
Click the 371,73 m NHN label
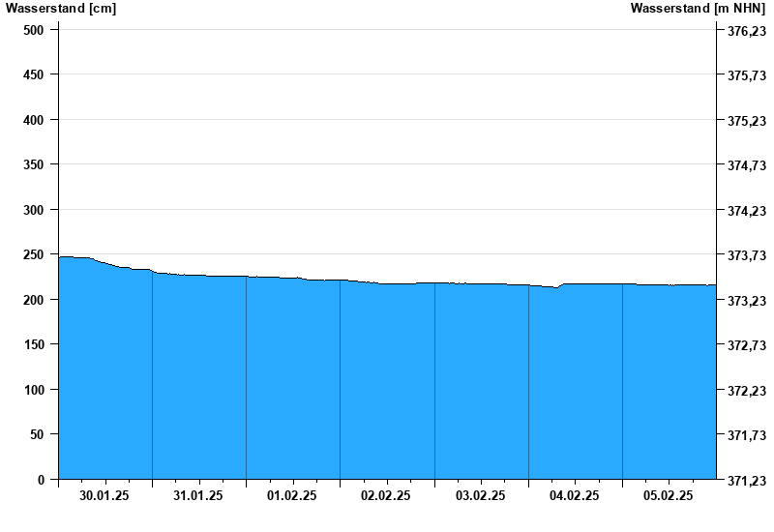[x=747, y=435]
